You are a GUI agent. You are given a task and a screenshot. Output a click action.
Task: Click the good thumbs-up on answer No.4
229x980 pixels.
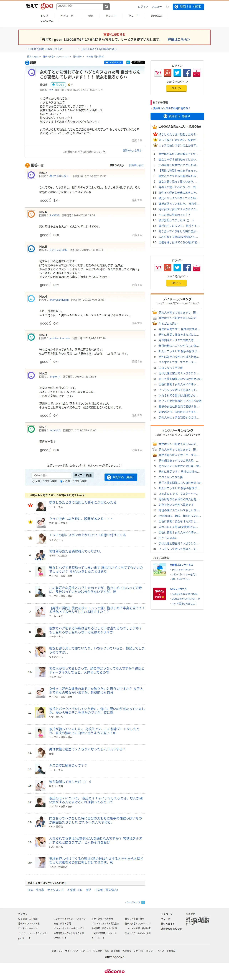pyautogui.click(x=45, y=323)
